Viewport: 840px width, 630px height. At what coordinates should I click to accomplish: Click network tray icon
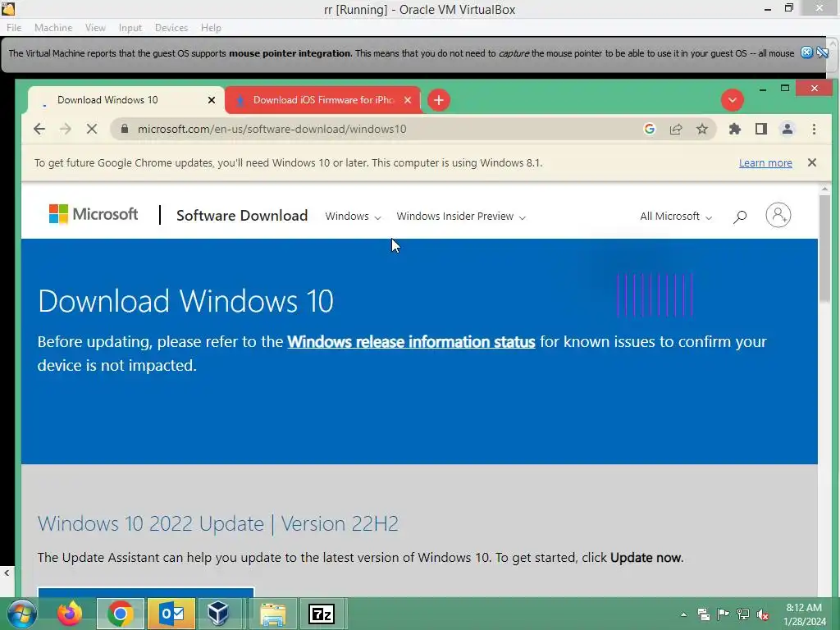743,614
